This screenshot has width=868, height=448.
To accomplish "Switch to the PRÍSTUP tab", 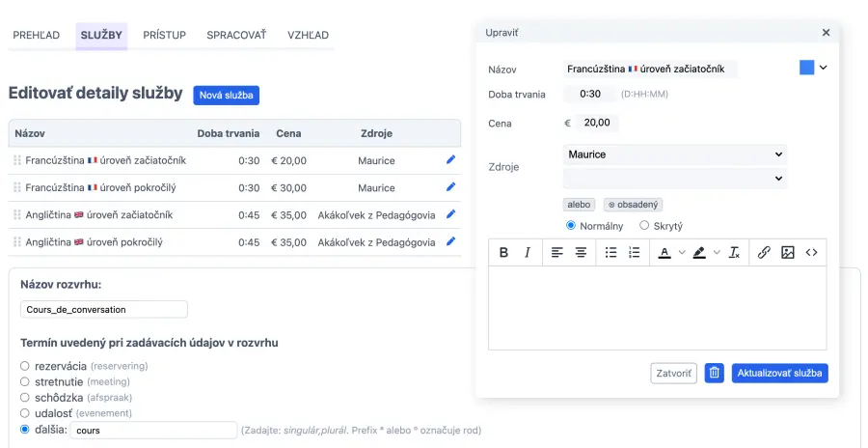I will (164, 35).
